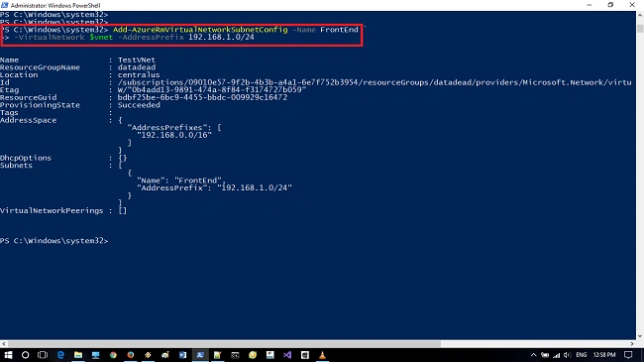This screenshot has height=362, width=644.
Task: Open Google Chrome from the taskbar
Action: click(x=113, y=355)
